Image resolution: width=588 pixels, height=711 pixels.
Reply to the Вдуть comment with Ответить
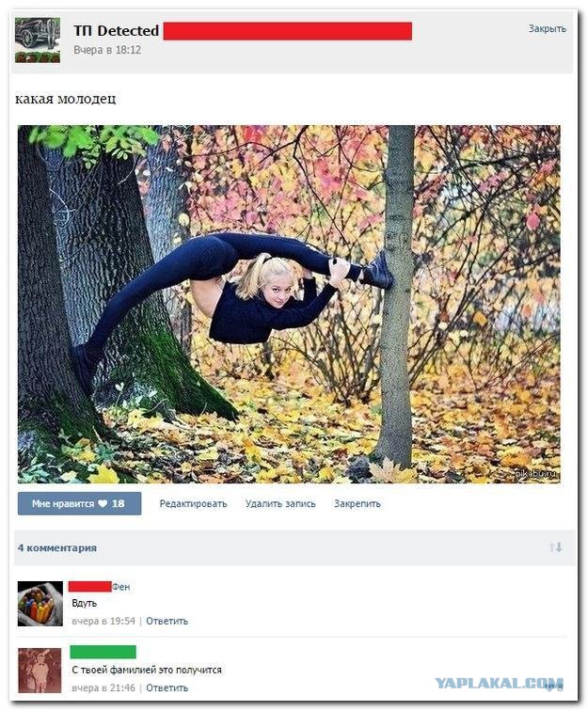[167, 621]
